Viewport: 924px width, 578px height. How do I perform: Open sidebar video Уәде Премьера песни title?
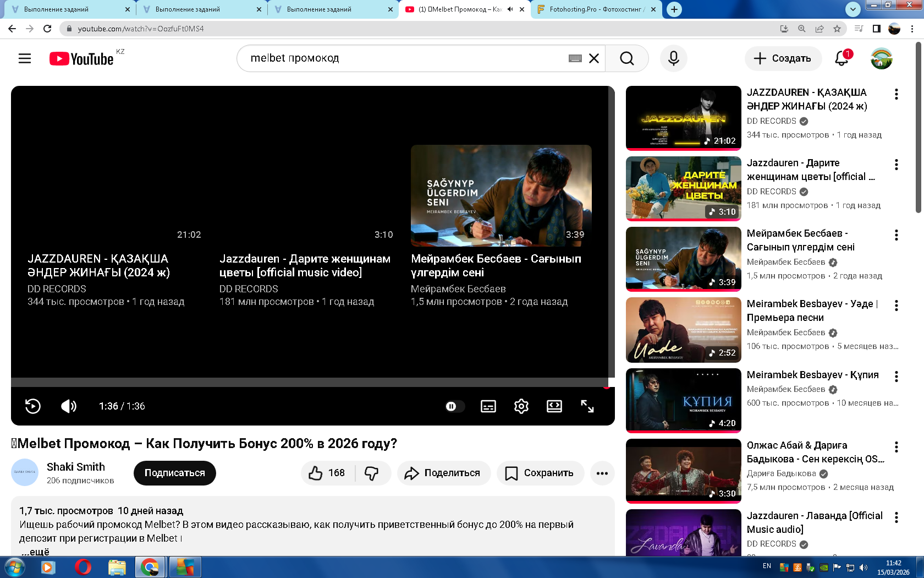pyautogui.click(x=812, y=310)
